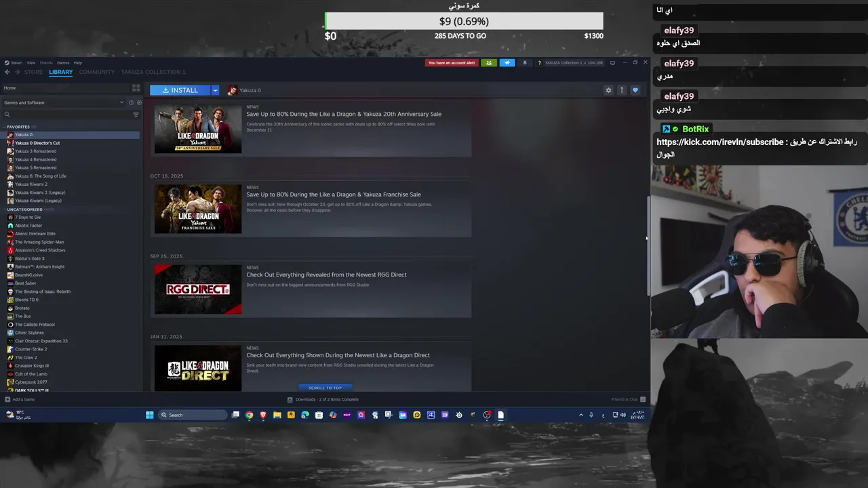Click the Windows taskbar Search box
The height and width of the screenshot is (488, 868).
pos(193,415)
